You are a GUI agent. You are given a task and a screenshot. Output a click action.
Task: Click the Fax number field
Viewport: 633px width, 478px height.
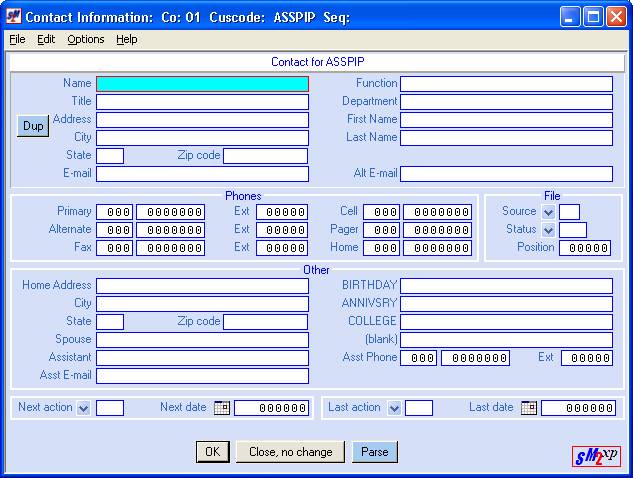(170, 248)
